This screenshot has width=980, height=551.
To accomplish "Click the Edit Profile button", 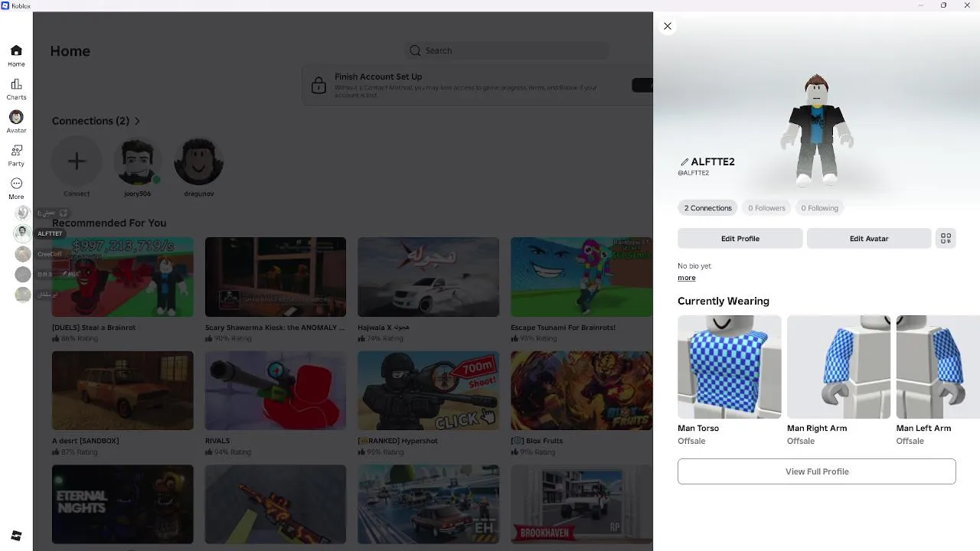I will pyautogui.click(x=740, y=238).
